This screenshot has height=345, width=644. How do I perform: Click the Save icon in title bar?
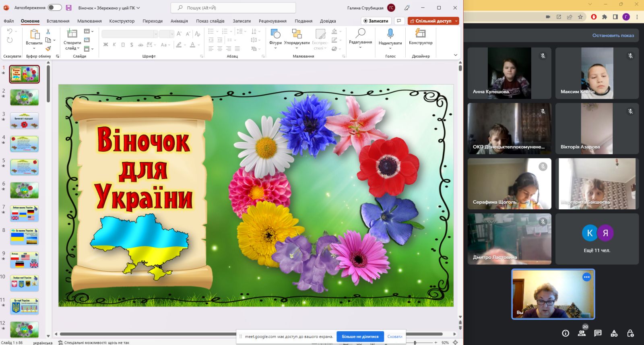click(x=68, y=8)
